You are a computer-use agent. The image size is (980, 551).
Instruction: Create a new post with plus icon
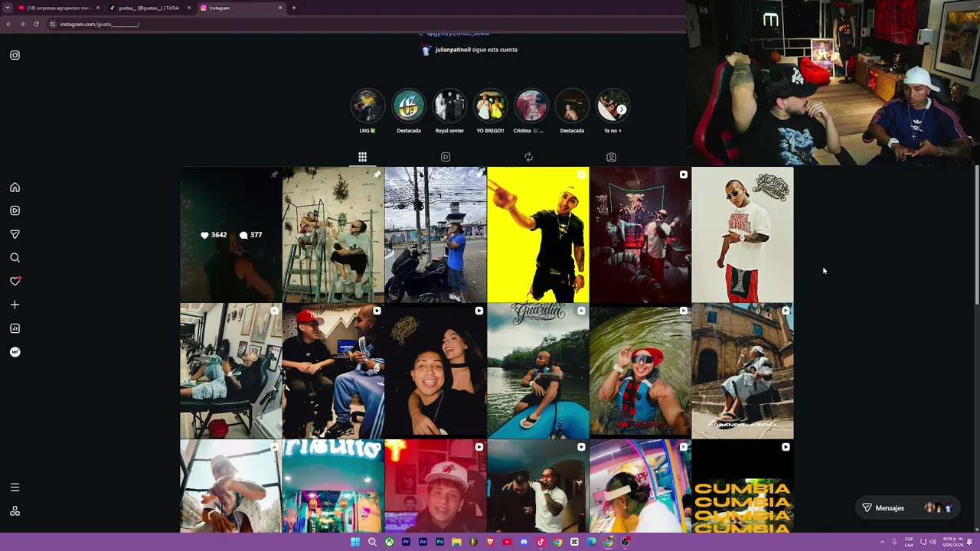tap(15, 305)
